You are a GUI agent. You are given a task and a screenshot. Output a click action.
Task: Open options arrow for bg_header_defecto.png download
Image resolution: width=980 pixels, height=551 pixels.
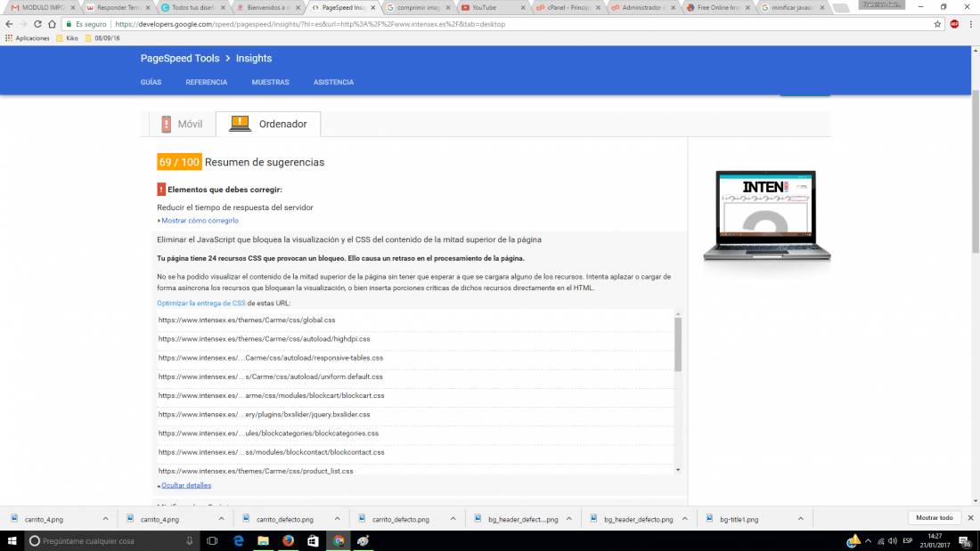[x=685, y=519]
